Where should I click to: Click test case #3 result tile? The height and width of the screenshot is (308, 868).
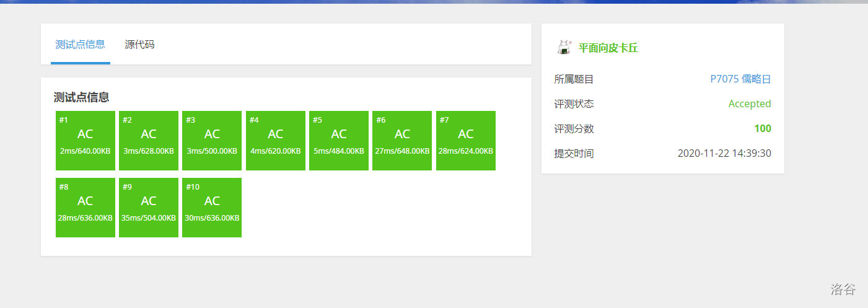coord(212,141)
